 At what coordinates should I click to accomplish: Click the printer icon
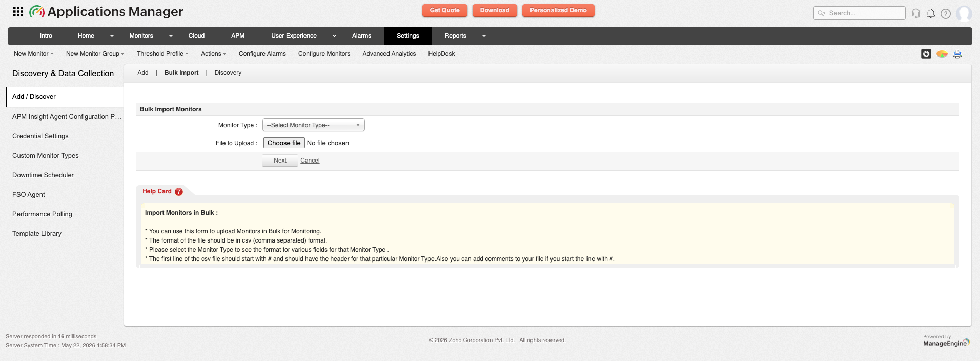tap(957, 54)
